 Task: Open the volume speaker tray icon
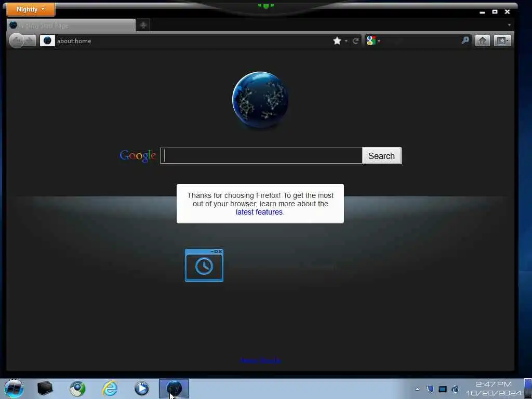coord(455,389)
